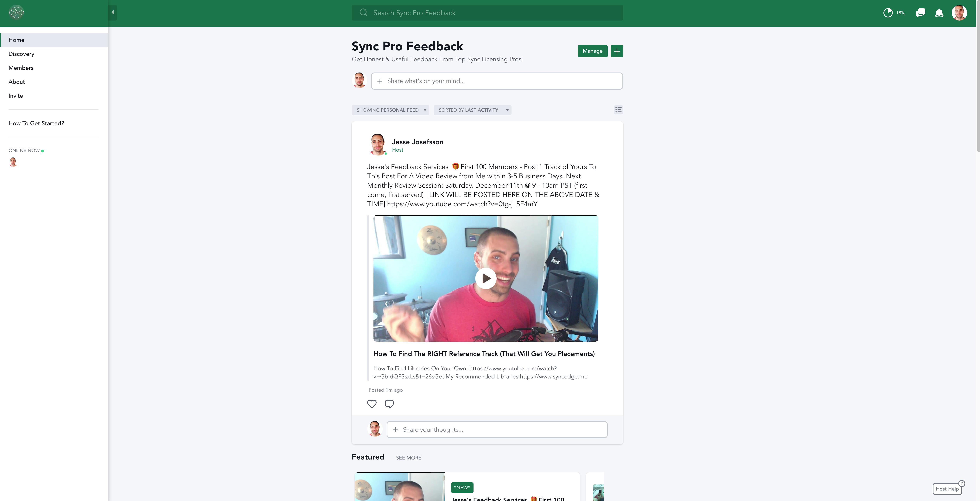The height and width of the screenshot is (501, 980).
Task: Focus the Search Sync Pro Feedback box
Action: (x=487, y=13)
